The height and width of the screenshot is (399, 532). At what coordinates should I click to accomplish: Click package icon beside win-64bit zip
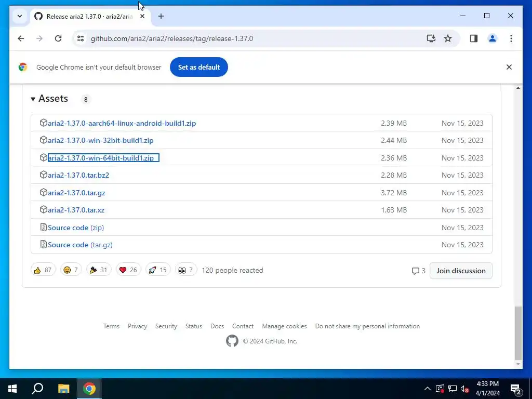click(44, 158)
